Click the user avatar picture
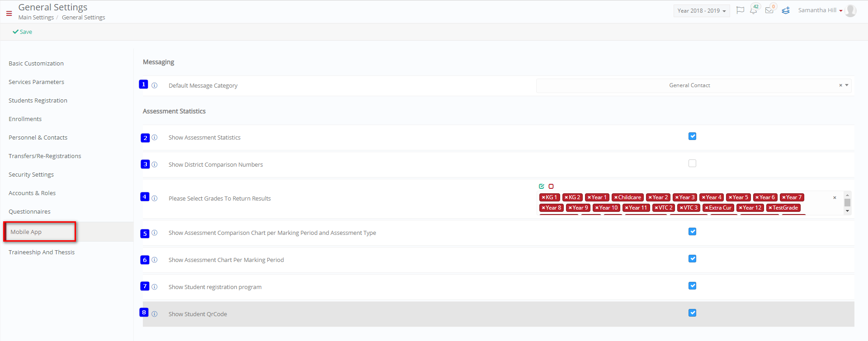 click(x=850, y=10)
